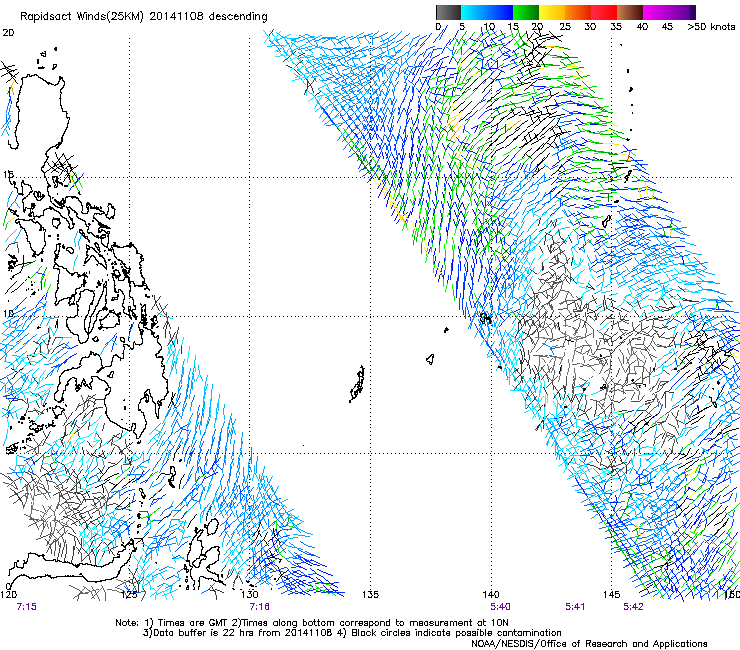Click the note about measurement at 10N

point(370,623)
